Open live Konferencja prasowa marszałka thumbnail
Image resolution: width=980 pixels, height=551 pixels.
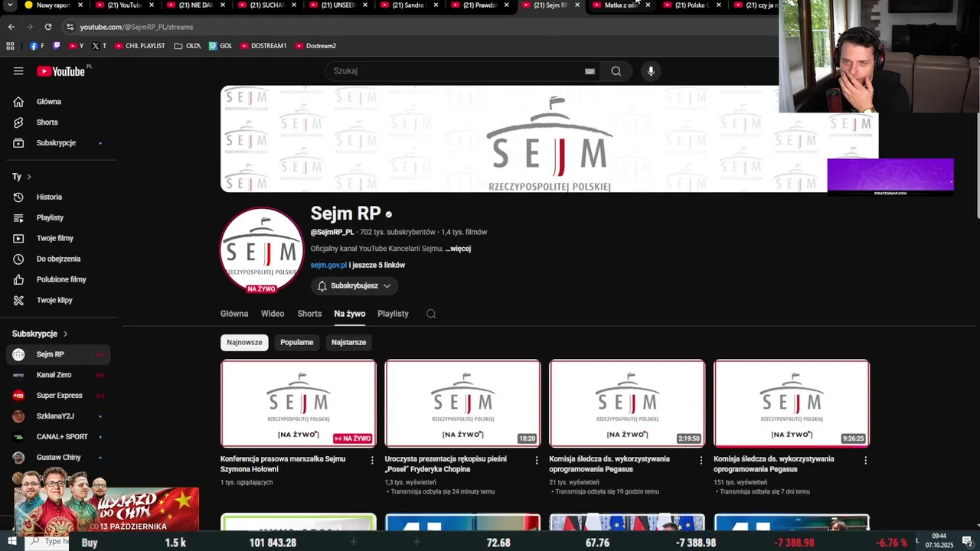tap(299, 403)
